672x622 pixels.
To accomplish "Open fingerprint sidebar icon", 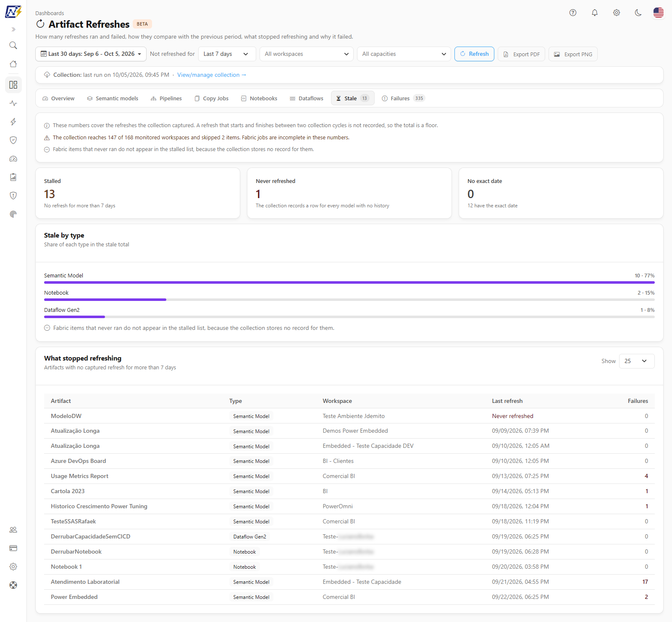I will 13,214.
